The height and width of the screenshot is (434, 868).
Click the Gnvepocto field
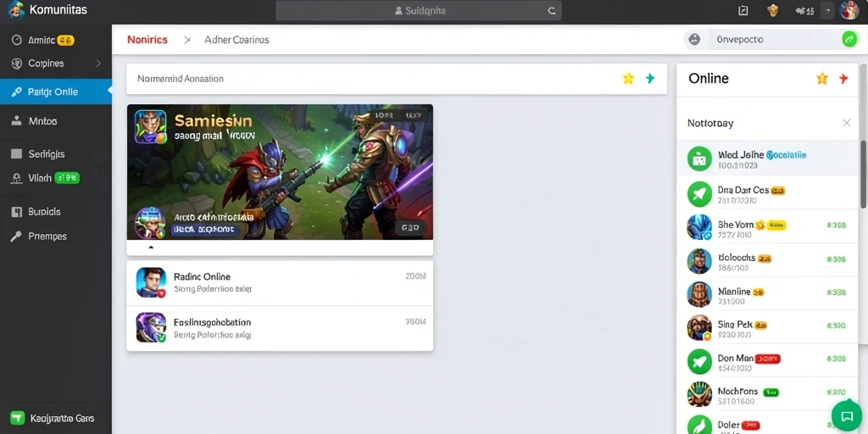pos(773,39)
